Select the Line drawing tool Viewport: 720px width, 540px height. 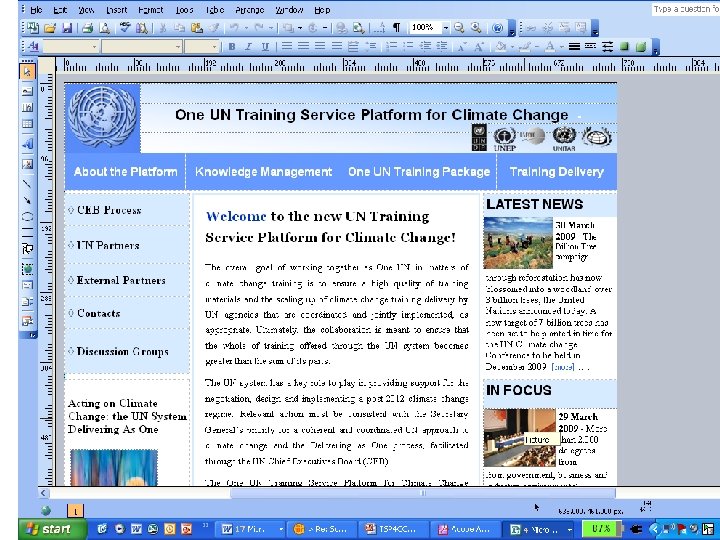(28, 184)
